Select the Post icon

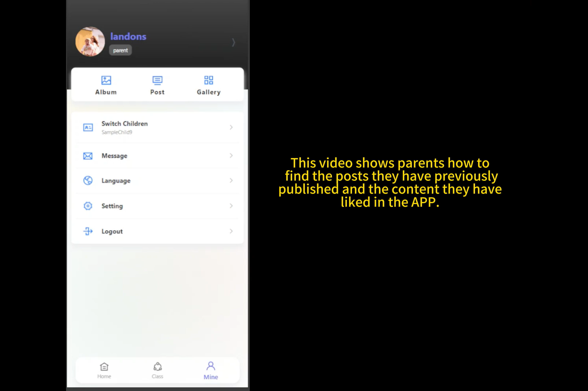tap(157, 80)
